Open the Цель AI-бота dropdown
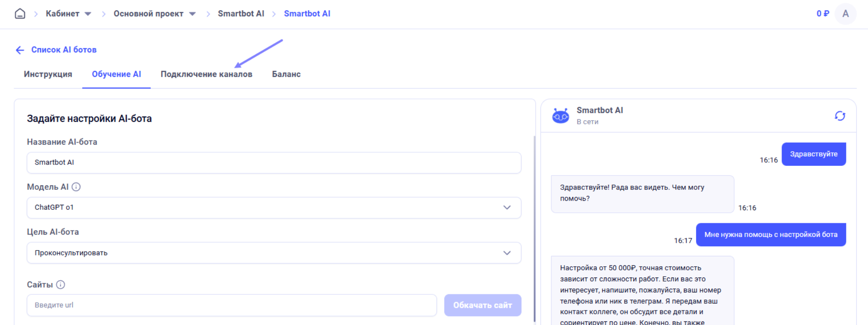The width and height of the screenshot is (868, 325). [274, 253]
